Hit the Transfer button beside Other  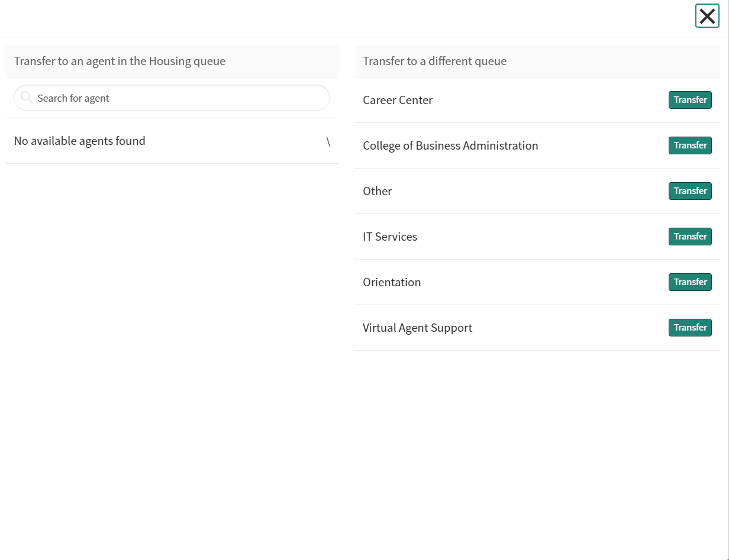pyautogui.click(x=690, y=191)
